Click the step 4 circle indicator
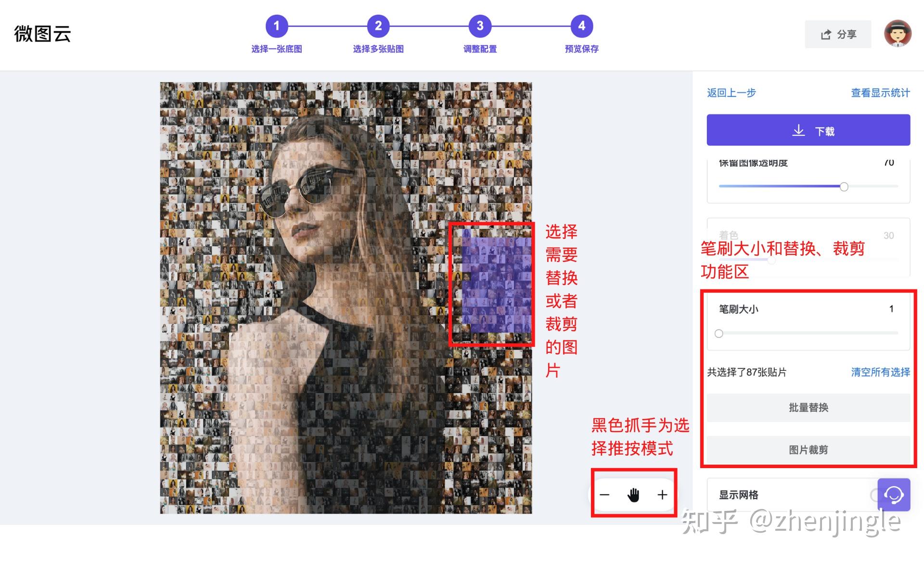 pyautogui.click(x=581, y=26)
